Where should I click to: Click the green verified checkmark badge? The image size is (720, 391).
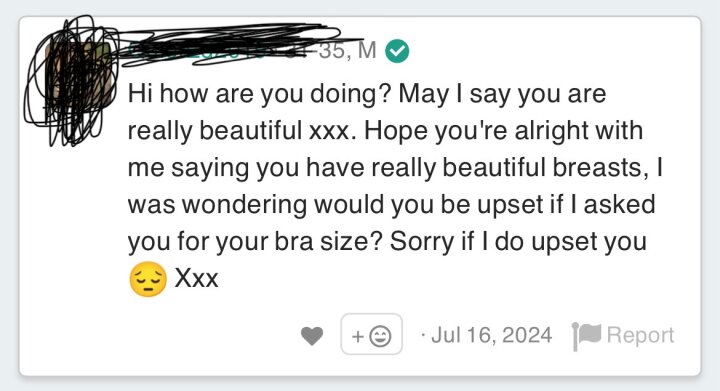[x=397, y=50]
